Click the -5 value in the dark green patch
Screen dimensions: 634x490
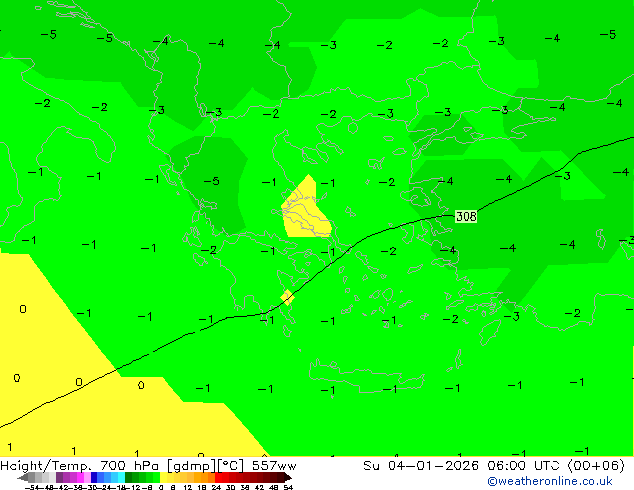point(211,181)
